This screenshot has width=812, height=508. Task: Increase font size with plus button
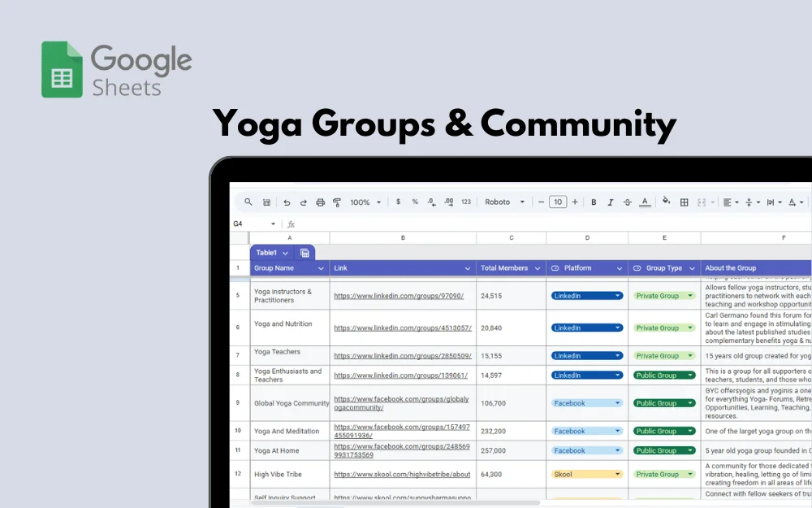point(575,202)
